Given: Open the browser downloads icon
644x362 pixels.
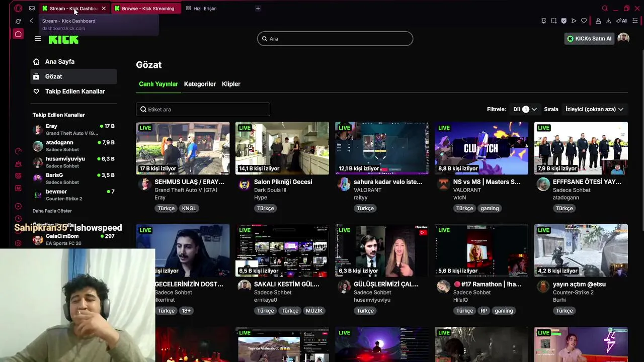Looking at the screenshot, I should point(608,21).
